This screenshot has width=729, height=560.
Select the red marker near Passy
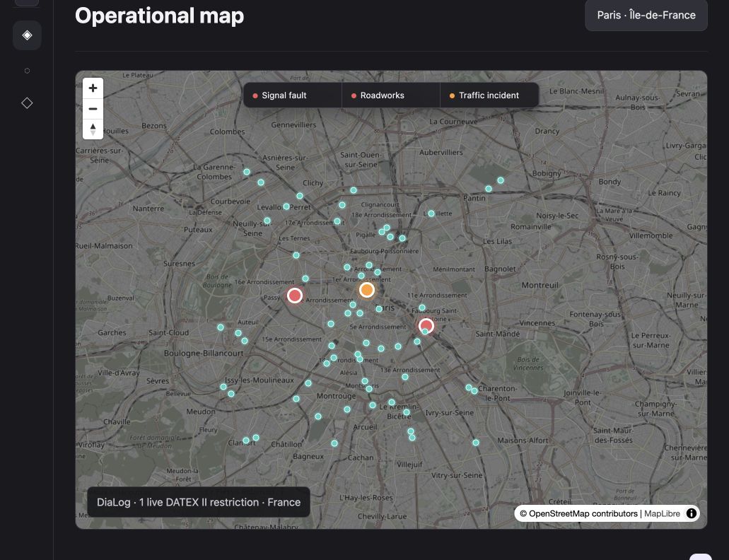(295, 296)
